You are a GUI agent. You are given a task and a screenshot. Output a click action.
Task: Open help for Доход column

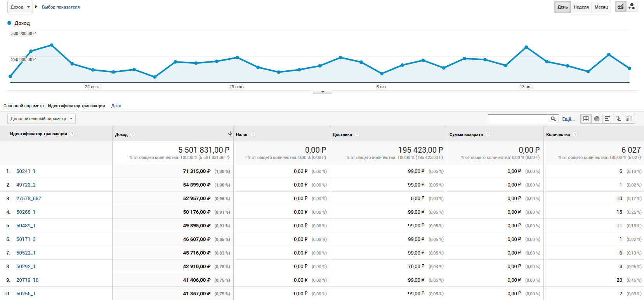pyautogui.click(x=133, y=134)
